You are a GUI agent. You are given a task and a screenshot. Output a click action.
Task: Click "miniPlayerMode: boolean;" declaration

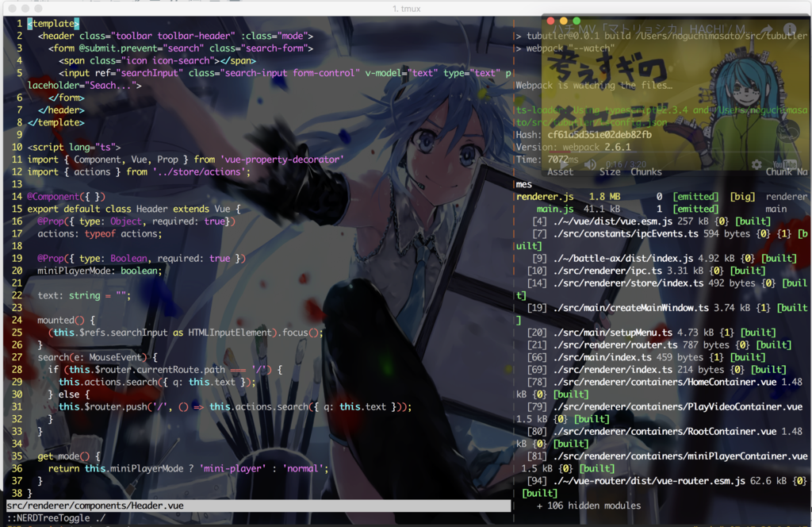pyautogui.click(x=99, y=271)
